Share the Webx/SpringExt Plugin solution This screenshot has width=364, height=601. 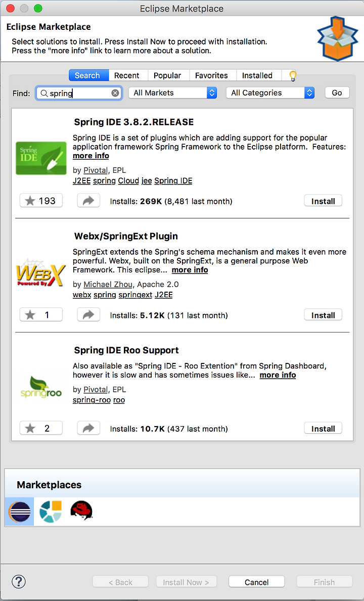(x=88, y=315)
